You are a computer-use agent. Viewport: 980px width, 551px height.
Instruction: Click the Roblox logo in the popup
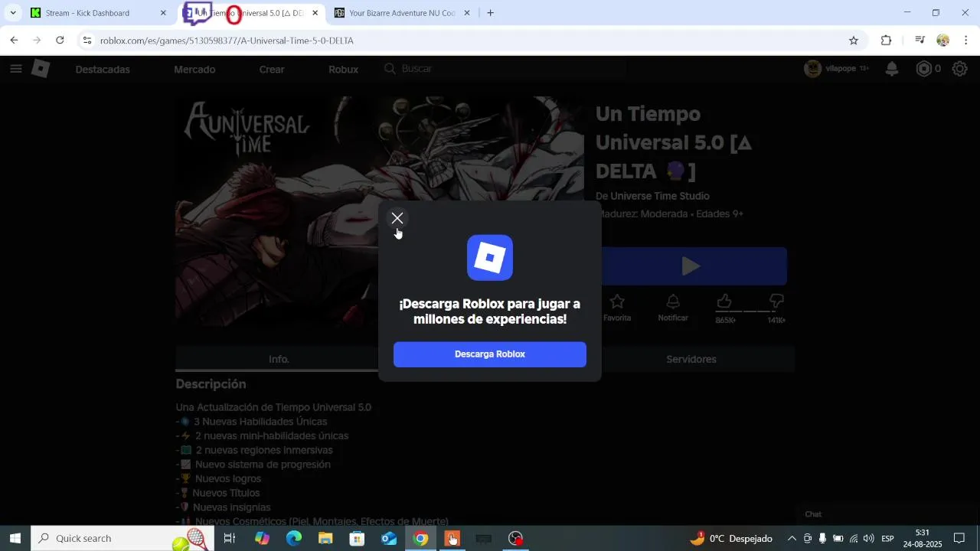[490, 258]
